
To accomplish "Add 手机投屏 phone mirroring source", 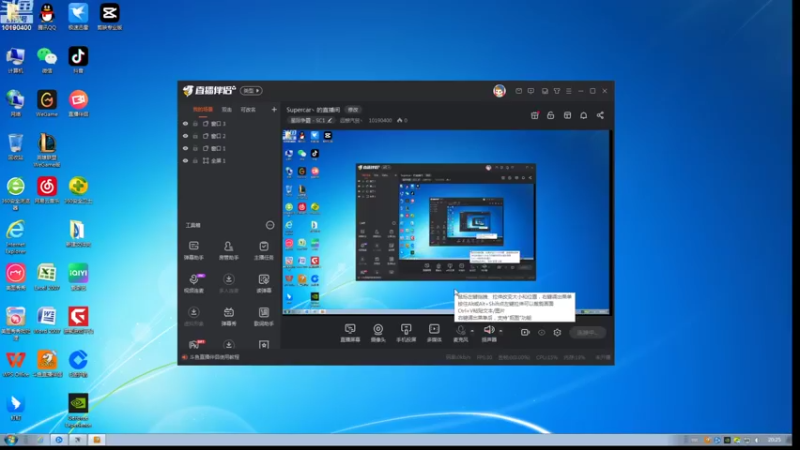I will [406, 333].
